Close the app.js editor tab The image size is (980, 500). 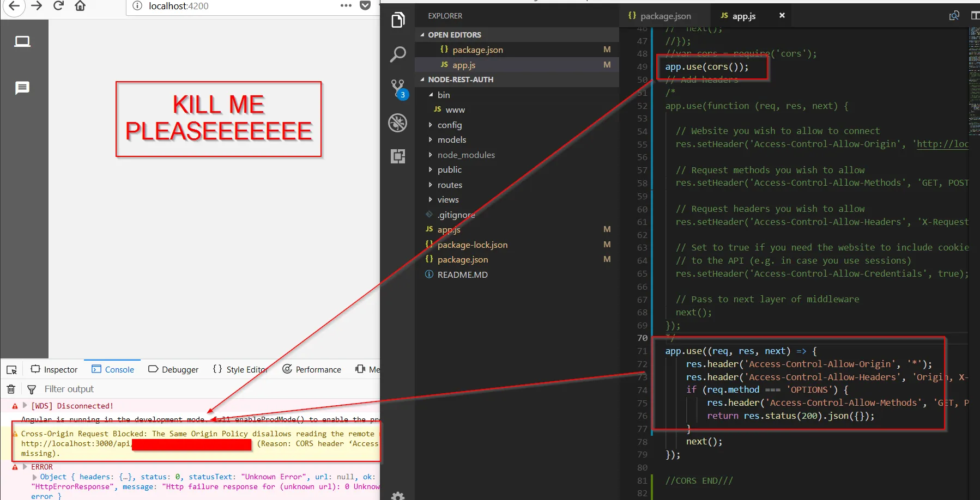coord(782,15)
